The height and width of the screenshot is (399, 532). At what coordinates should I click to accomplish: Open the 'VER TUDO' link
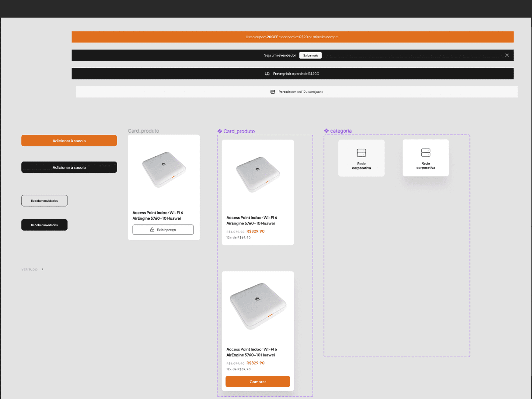pyautogui.click(x=29, y=269)
